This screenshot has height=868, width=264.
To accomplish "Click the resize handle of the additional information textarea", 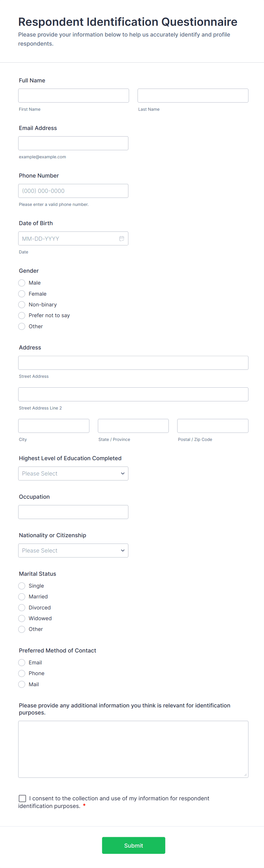I will (x=246, y=775).
